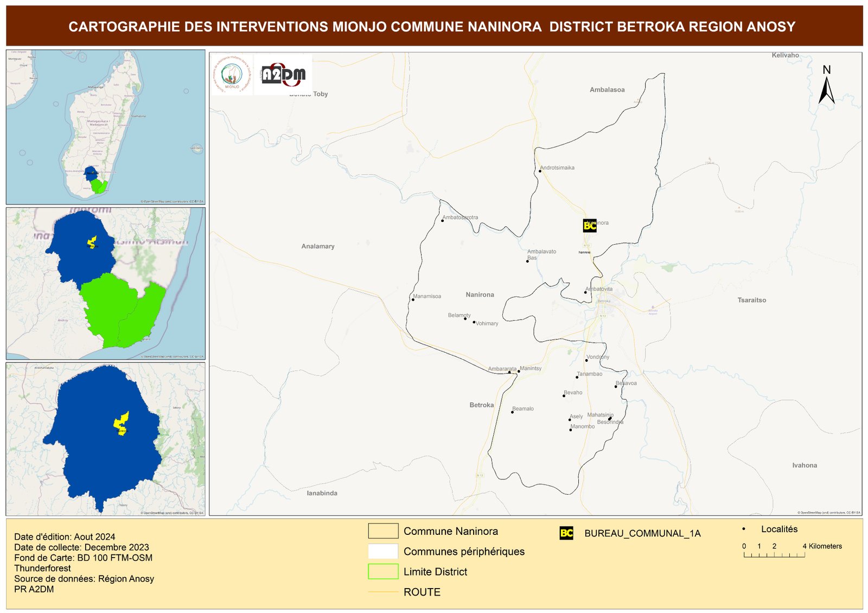Click the MIONJO circular logo
Screen dimensions: 868x613
[x=232, y=74]
